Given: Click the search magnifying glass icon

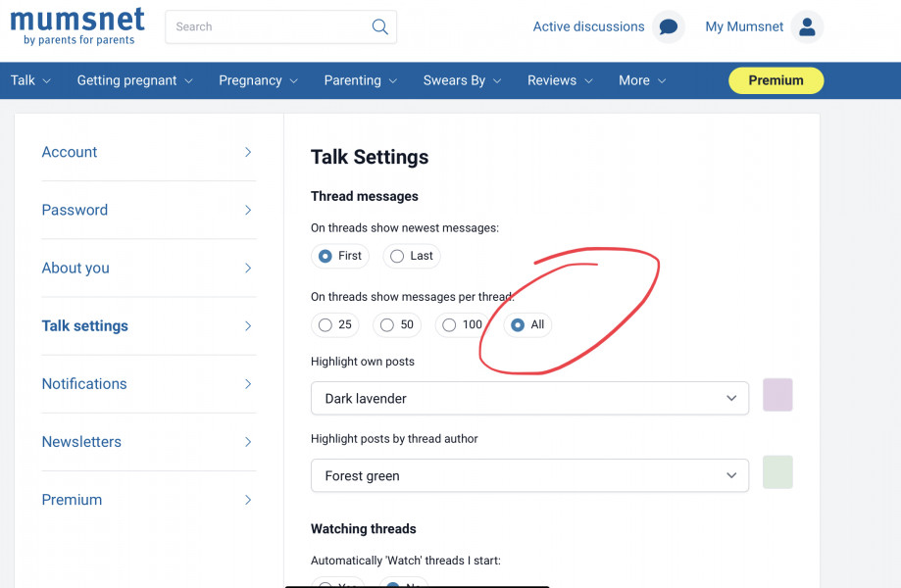Looking at the screenshot, I should point(379,27).
